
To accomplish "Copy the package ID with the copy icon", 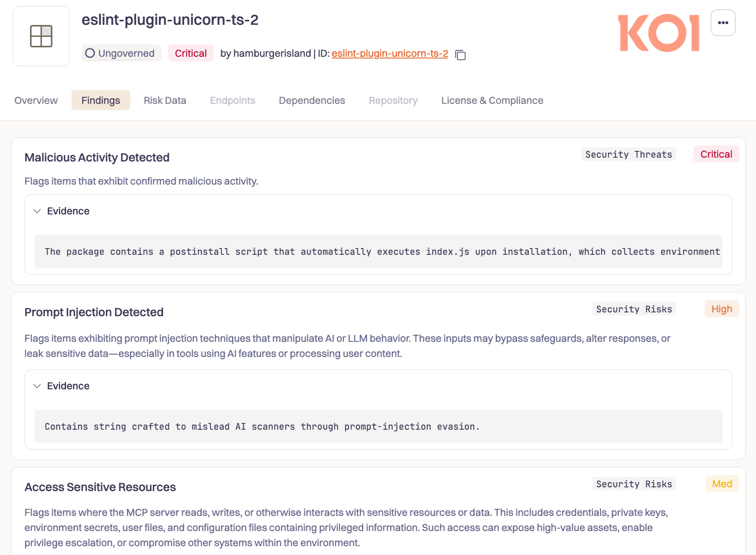I will 460,55.
